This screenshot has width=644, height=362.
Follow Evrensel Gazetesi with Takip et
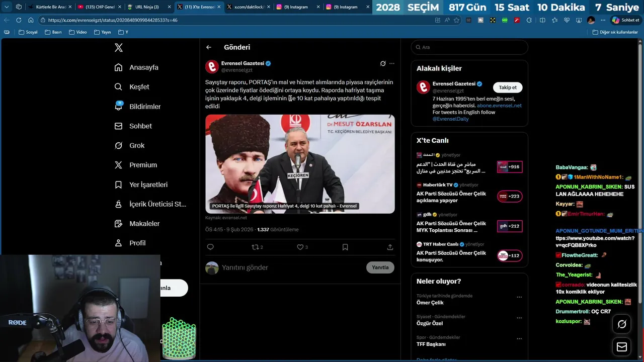508,87
